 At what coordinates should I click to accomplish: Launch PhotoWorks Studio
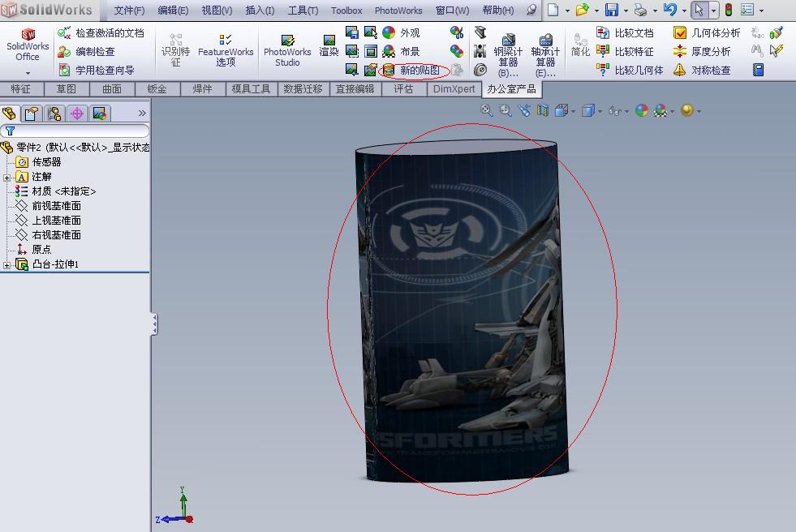[x=287, y=51]
